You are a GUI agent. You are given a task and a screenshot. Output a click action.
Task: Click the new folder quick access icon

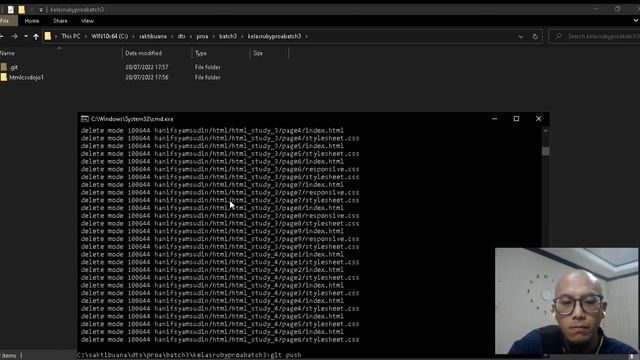[21, 9]
